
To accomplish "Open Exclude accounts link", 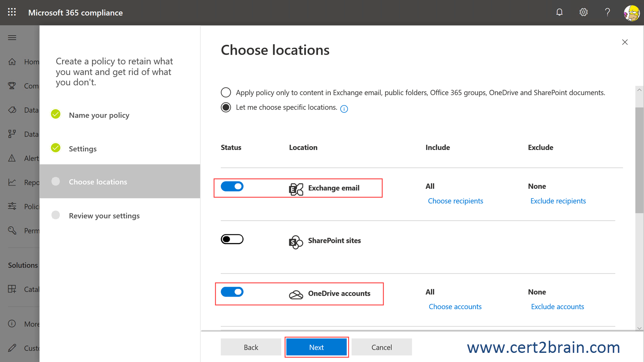I will (x=557, y=306).
